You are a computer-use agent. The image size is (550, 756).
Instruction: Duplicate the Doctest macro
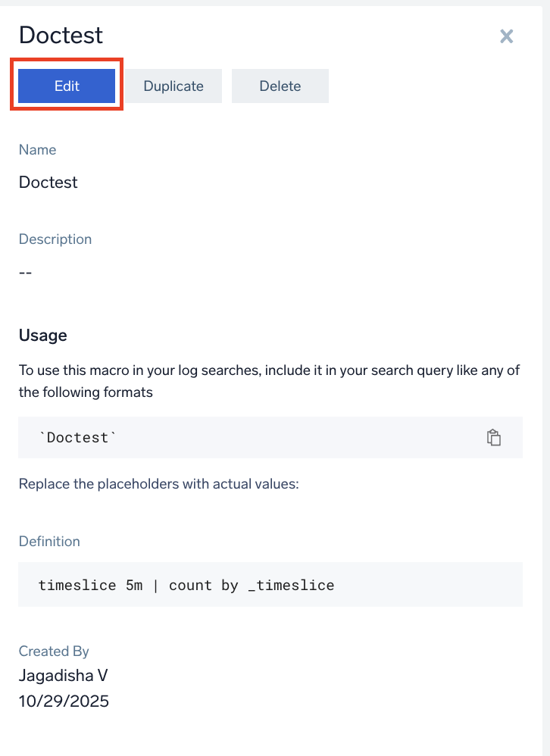tap(173, 86)
